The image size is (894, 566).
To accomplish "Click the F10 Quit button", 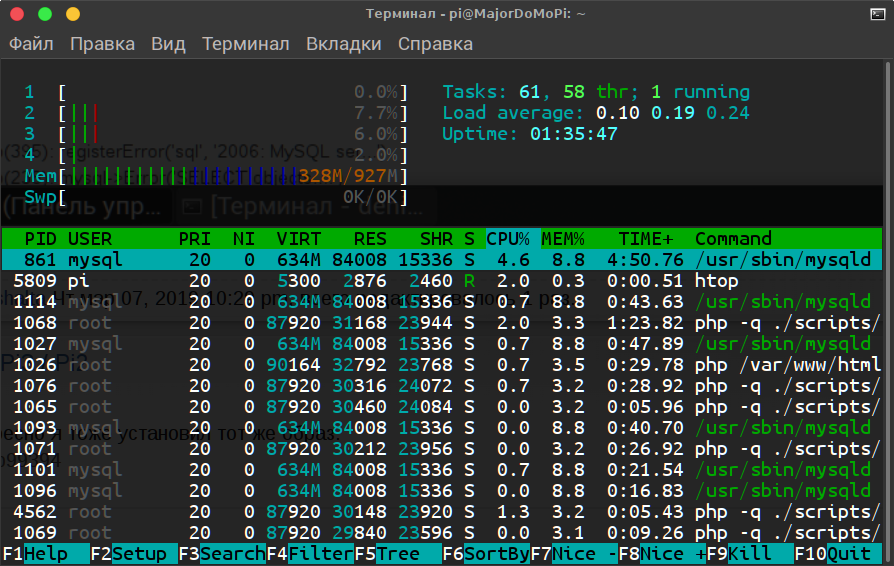I will coord(839,553).
